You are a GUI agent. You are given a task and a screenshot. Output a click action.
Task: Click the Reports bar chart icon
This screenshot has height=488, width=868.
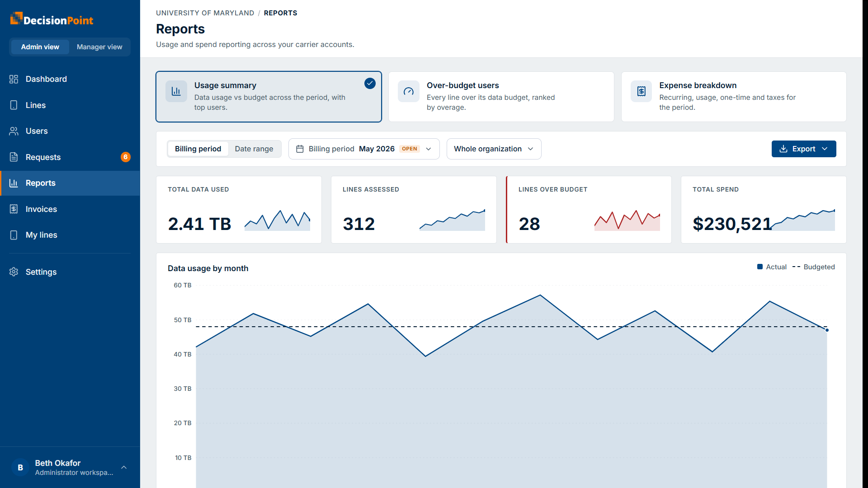[x=14, y=183]
